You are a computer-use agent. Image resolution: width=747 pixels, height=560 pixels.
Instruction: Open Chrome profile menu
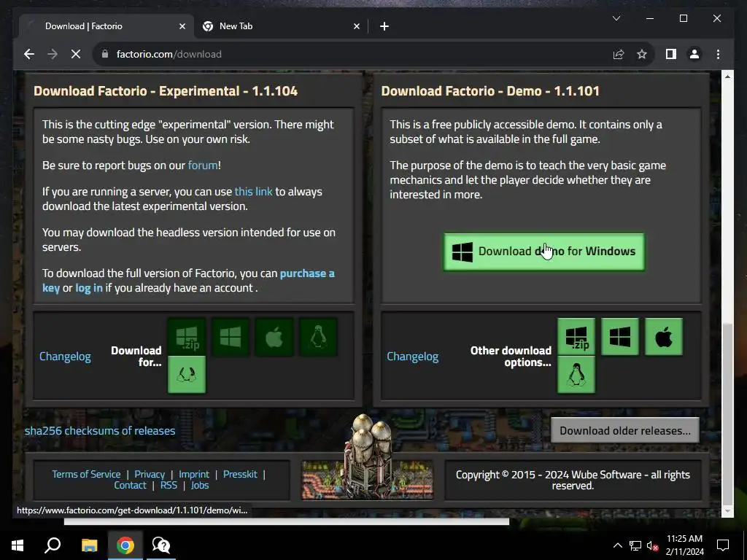coord(694,54)
